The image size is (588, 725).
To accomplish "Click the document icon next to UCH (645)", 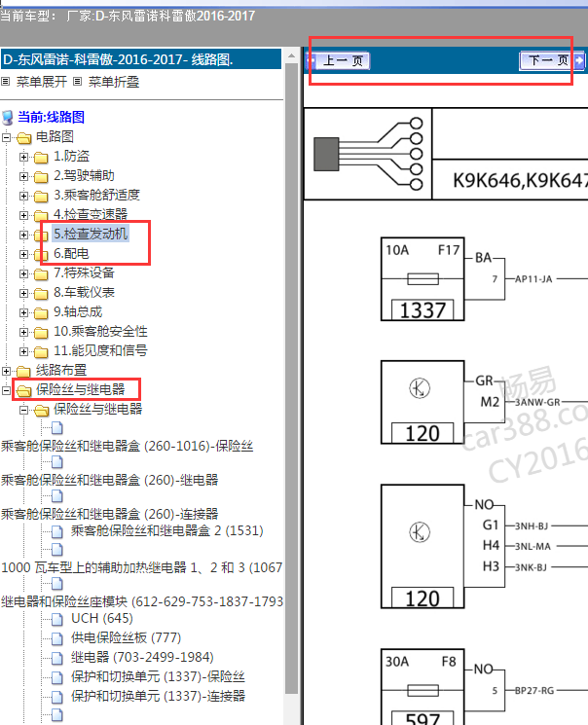I will pyautogui.click(x=57, y=619).
